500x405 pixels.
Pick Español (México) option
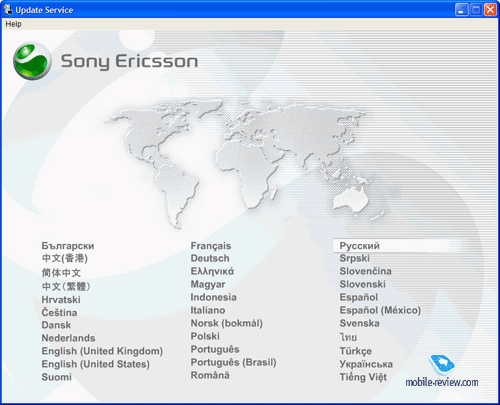[x=380, y=310]
